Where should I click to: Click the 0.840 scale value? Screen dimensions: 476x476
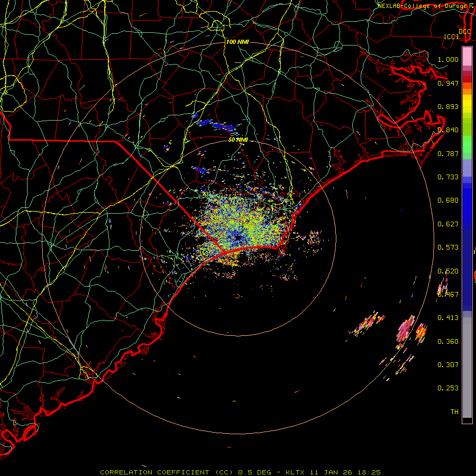pos(448,130)
